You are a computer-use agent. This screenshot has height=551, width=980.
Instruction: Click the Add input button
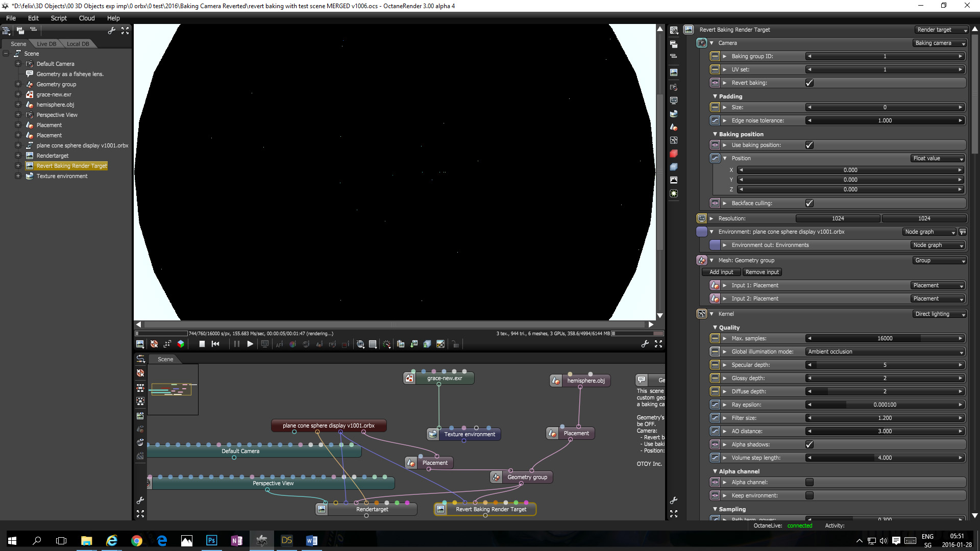721,272
